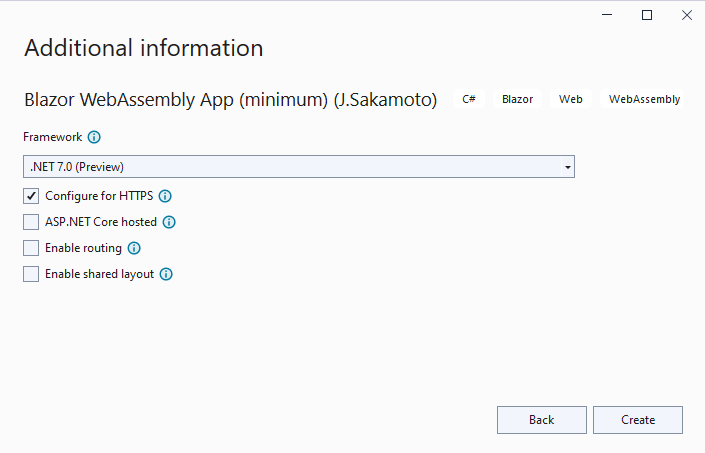The width and height of the screenshot is (705, 453).
Task: Click the info icon next to Framework
Action: [95, 137]
